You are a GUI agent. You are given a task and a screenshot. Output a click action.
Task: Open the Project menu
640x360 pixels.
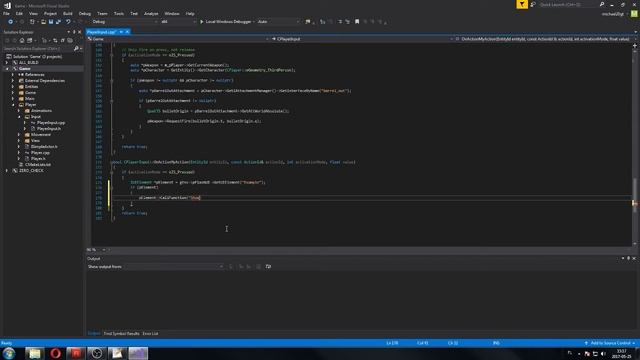[50, 13]
